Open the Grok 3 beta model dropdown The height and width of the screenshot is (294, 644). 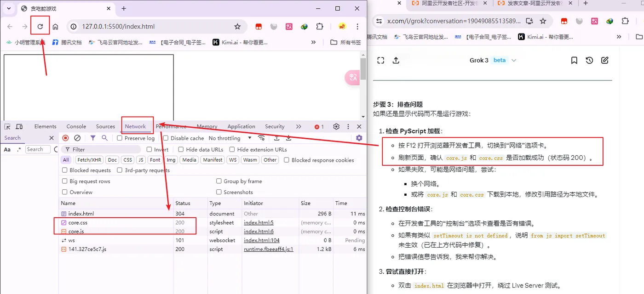[x=493, y=60]
